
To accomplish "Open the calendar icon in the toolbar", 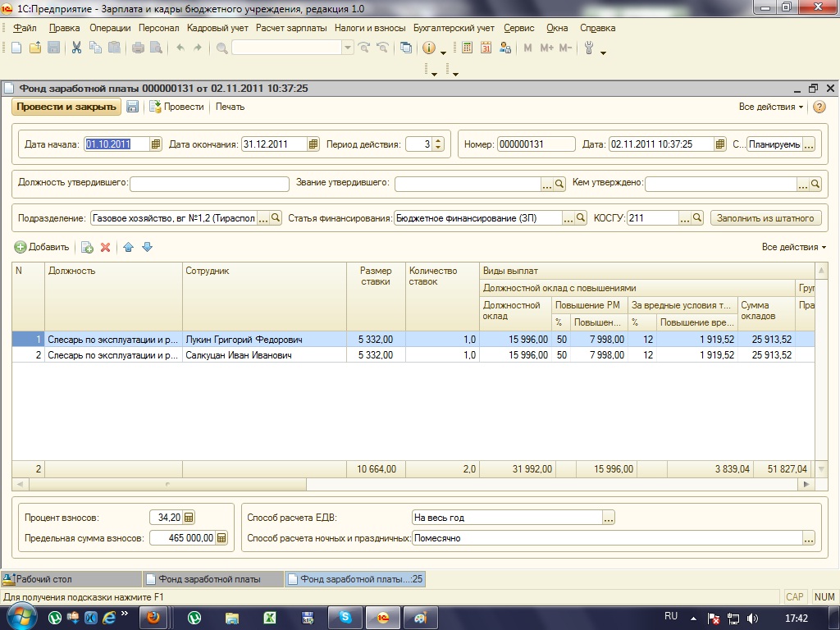I will 486,48.
